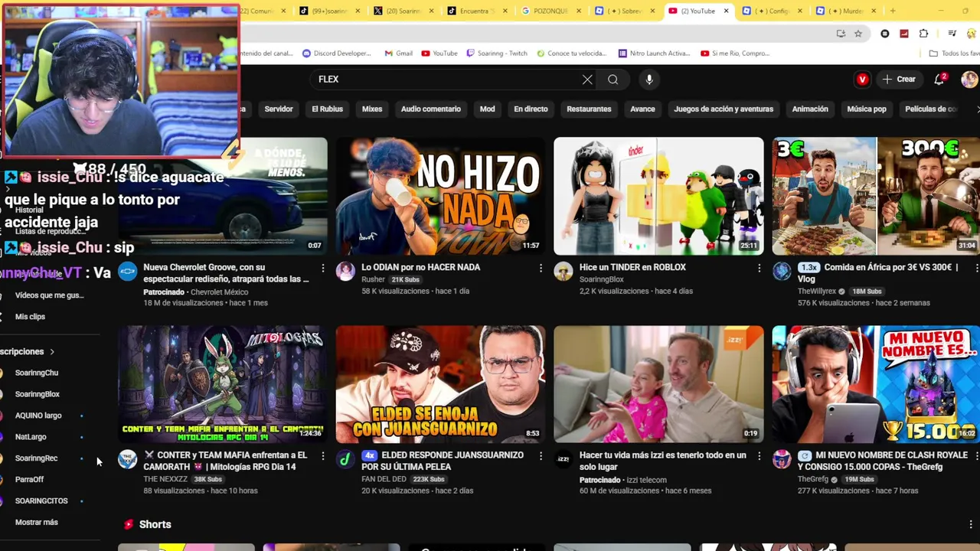Open a new browser tab with the plus button
Image resolution: width=980 pixels, height=551 pixels.
[x=893, y=11]
